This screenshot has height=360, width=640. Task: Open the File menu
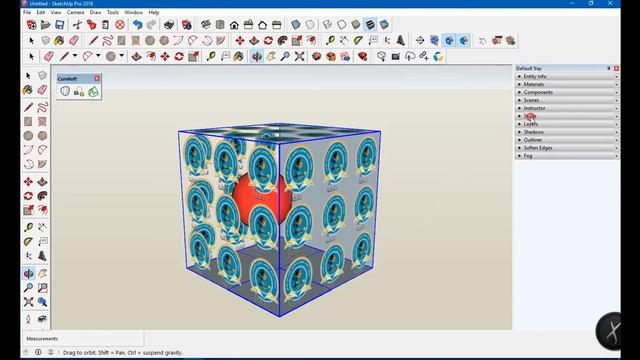pyautogui.click(x=27, y=12)
